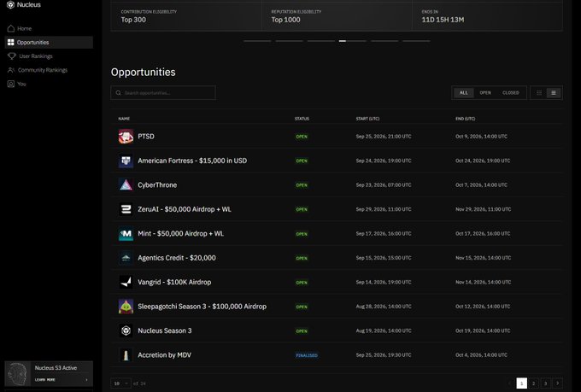
Task: Click the FINALISED status badge
Action: coord(307,355)
